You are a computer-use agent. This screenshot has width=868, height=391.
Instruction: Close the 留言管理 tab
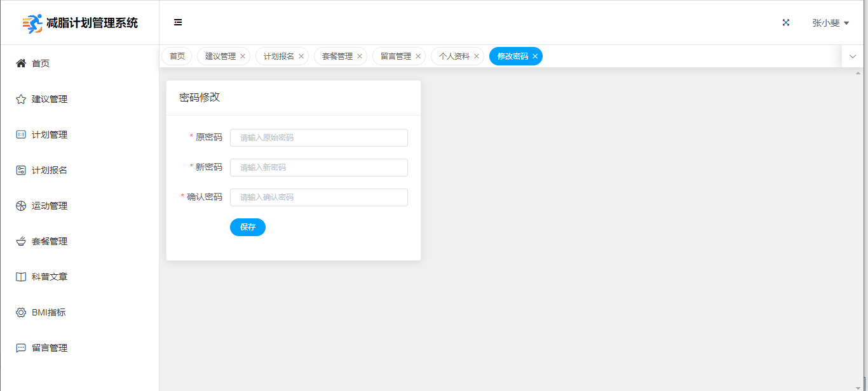coord(418,56)
